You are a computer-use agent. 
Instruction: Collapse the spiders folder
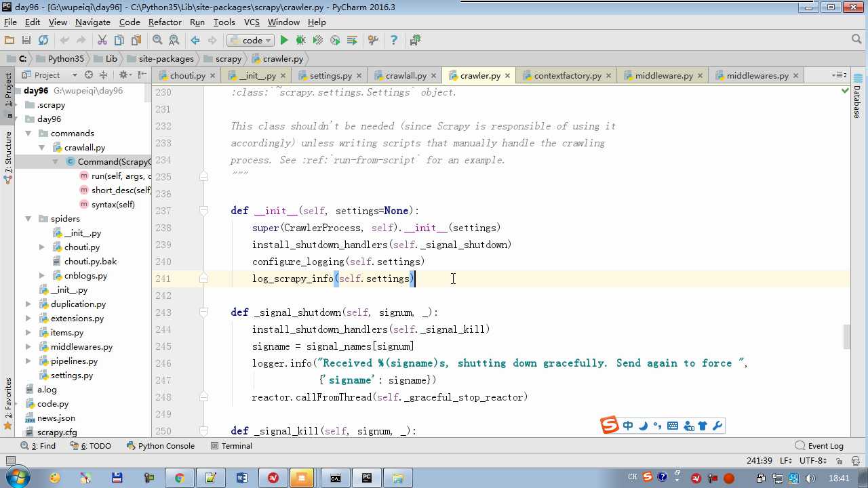(28, 219)
